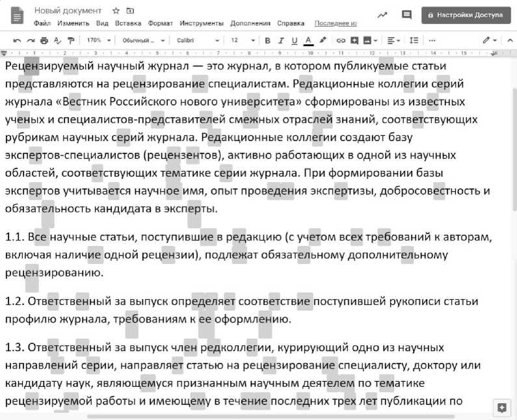Open the Справка menu

291,23
